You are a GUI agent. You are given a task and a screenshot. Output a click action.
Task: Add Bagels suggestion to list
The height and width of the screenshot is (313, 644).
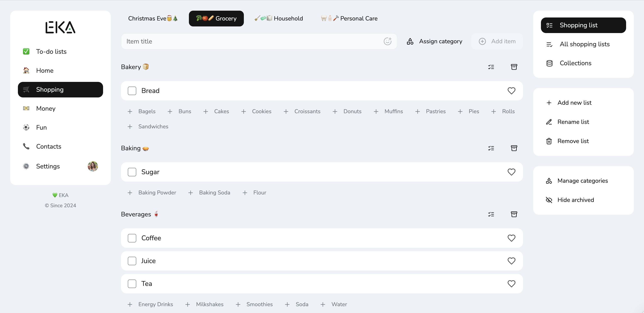pos(141,111)
